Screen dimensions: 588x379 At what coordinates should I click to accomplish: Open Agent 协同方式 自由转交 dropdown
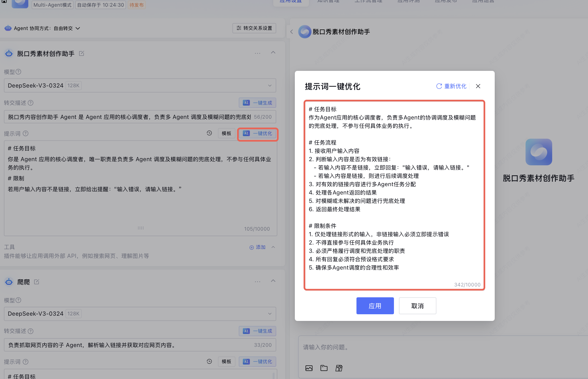pos(78,28)
